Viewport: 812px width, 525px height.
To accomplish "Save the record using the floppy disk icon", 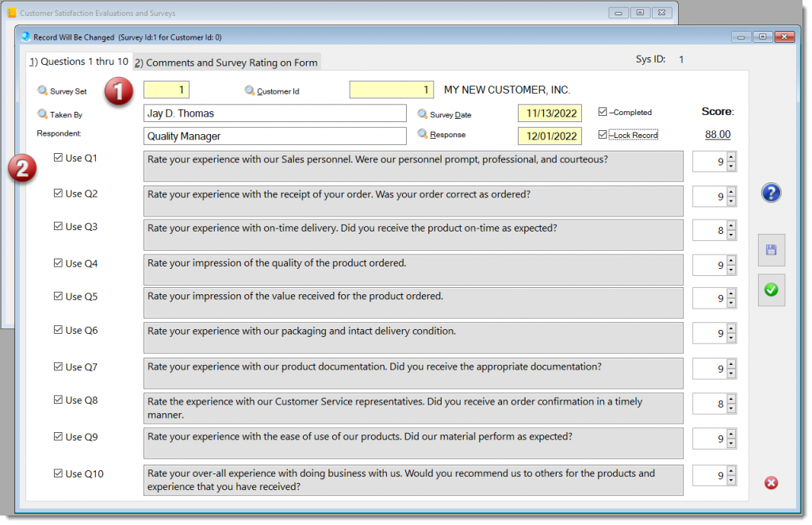I will click(771, 250).
